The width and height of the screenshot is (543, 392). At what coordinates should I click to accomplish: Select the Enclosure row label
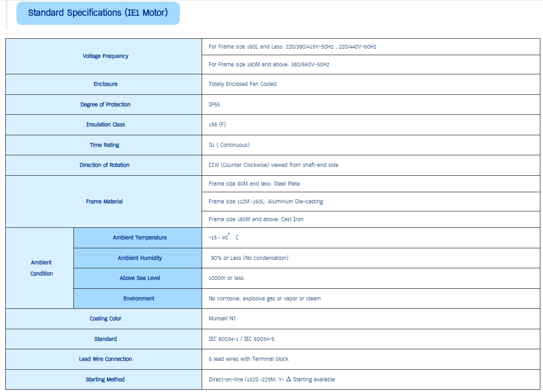[105, 84]
